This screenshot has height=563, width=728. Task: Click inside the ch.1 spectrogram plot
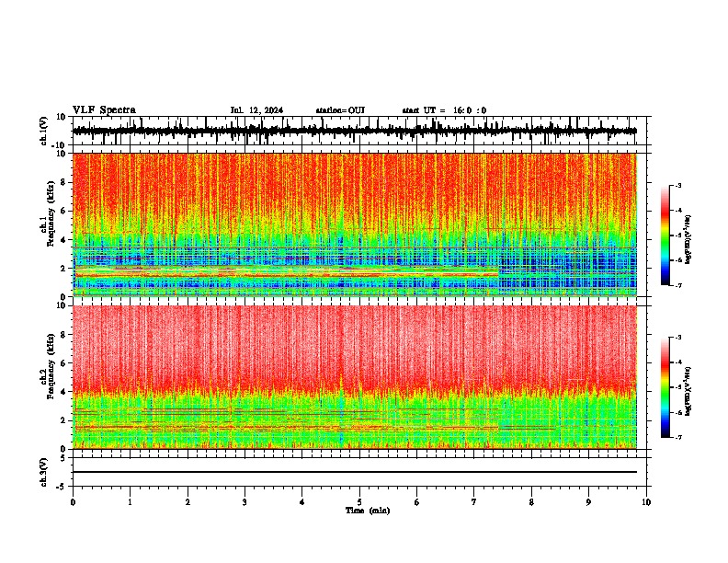pyautogui.click(x=355, y=224)
